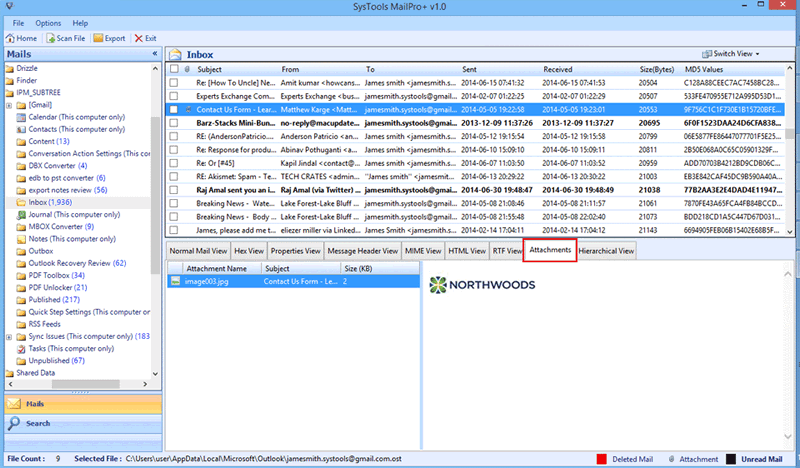The height and width of the screenshot is (468, 800).
Task: Click the Calendar folder icon in tree
Action: click(x=21, y=117)
